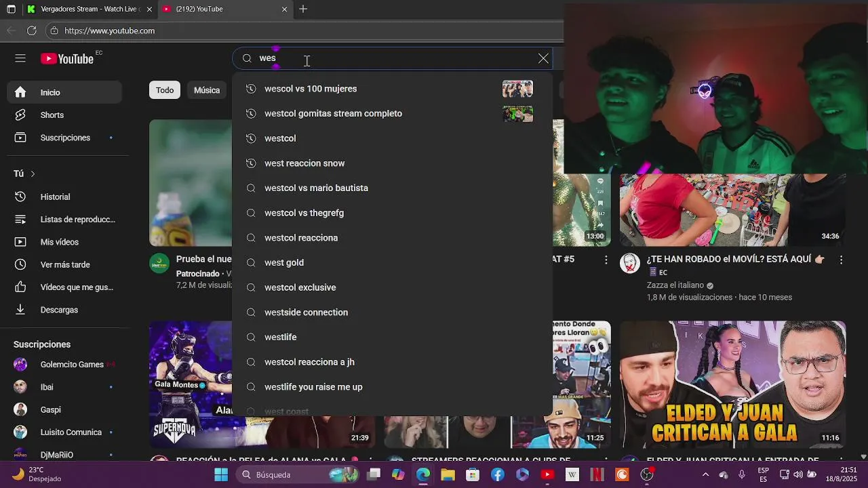Click the YouTube logo
868x488 pixels.
(x=67, y=59)
